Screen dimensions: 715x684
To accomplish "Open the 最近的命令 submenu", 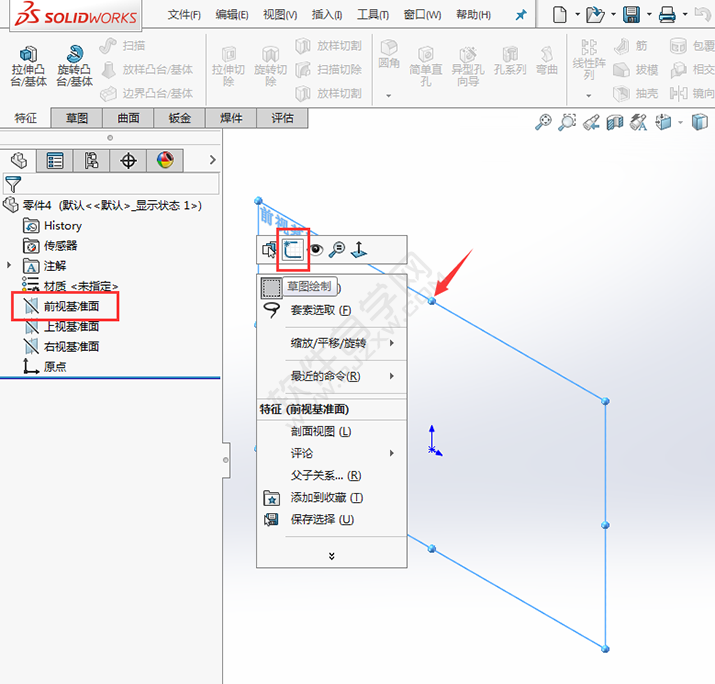I will tap(325, 376).
